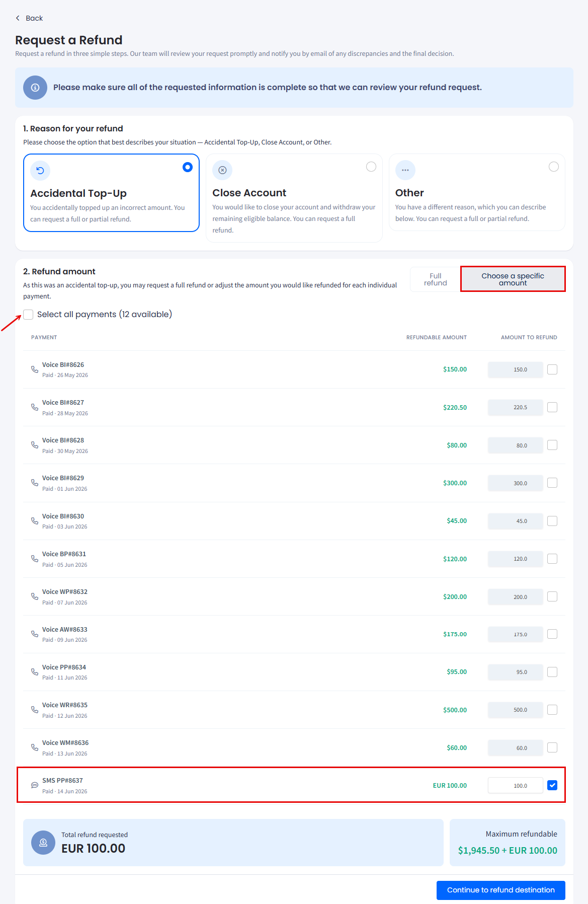This screenshot has width=588, height=904.
Task: Check the Voice BI#8629 refund checkbox
Action: click(x=552, y=483)
